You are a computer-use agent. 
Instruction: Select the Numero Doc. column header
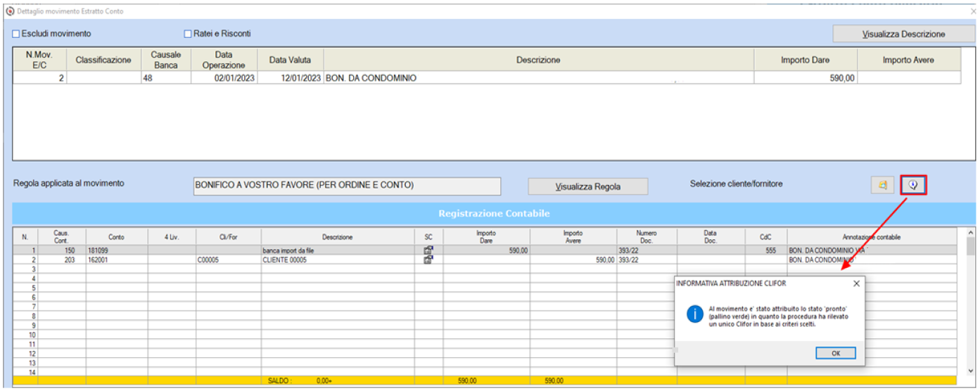coord(647,237)
